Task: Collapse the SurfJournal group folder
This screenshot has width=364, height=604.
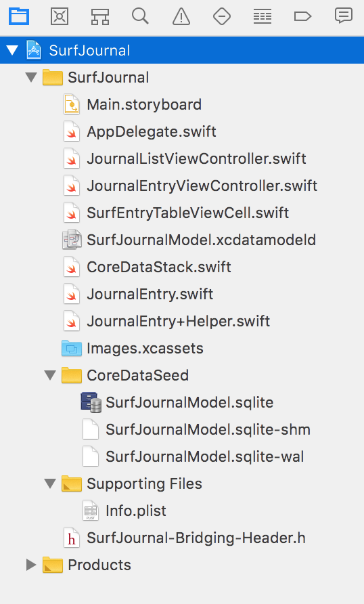Action: tap(31, 77)
